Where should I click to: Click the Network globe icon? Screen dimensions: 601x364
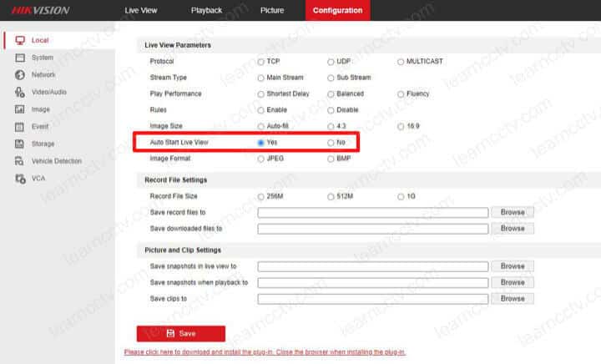coord(20,75)
